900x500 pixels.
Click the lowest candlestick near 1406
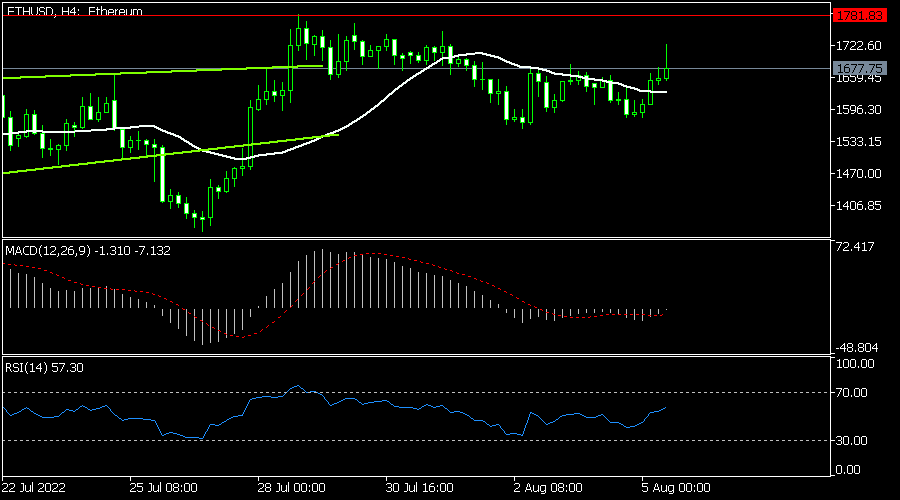[x=203, y=219]
